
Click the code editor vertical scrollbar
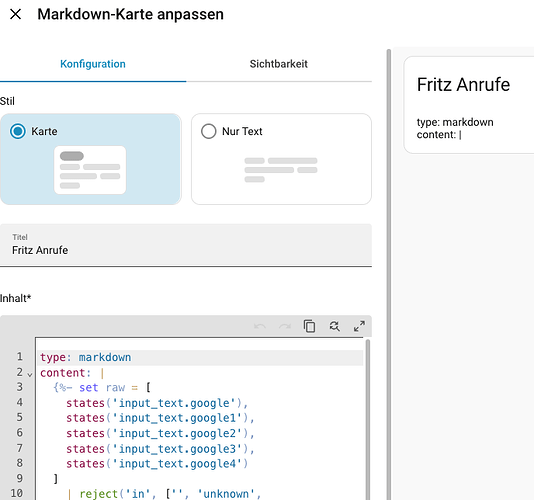point(367,419)
